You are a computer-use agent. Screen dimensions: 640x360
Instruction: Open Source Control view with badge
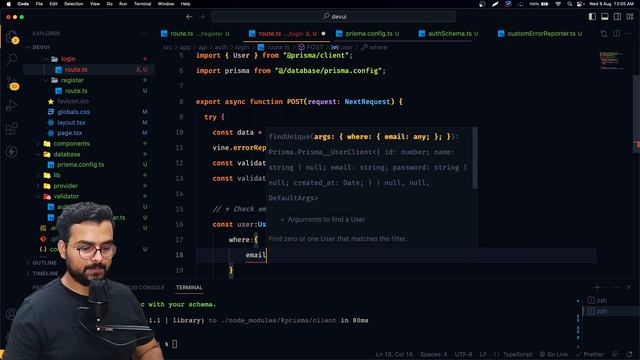pyautogui.click(x=12, y=83)
